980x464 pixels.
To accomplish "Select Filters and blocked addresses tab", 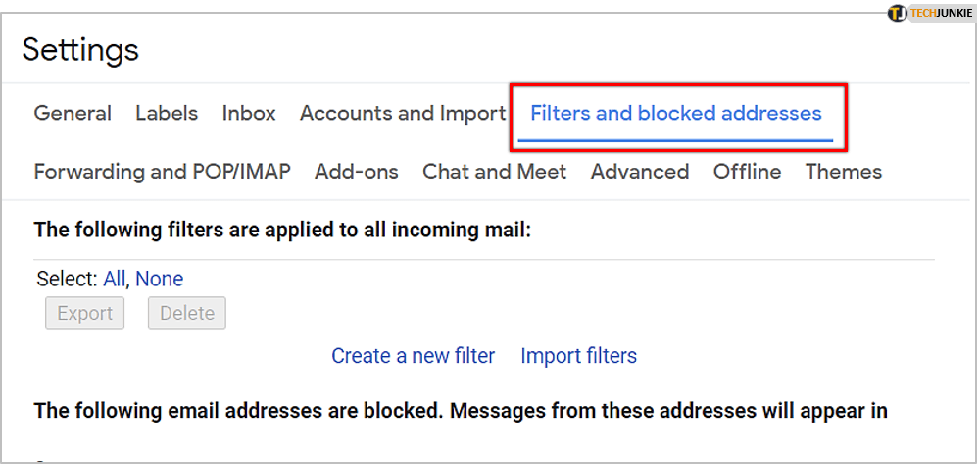I will coord(675,114).
